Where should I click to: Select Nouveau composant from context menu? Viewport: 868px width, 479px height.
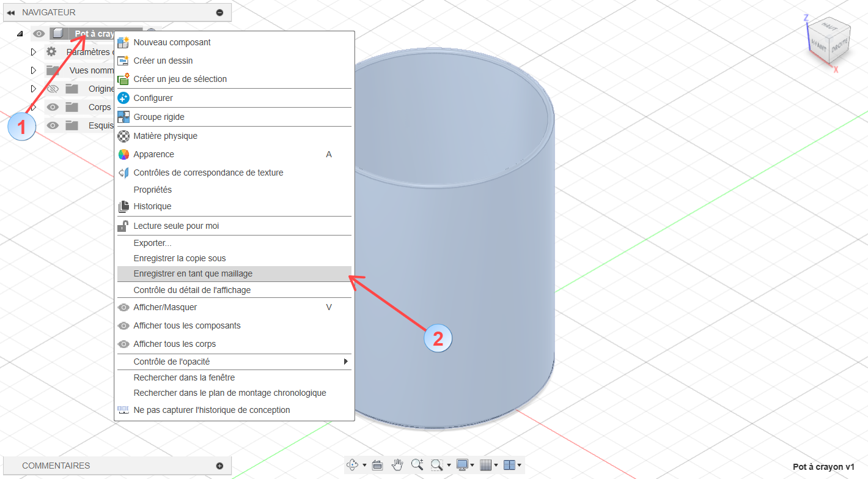(x=172, y=42)
